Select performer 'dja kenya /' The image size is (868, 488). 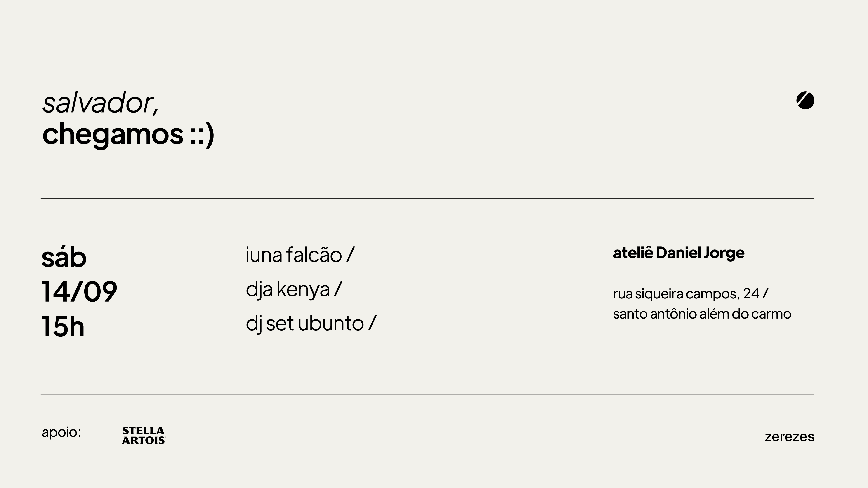point(294,289)
